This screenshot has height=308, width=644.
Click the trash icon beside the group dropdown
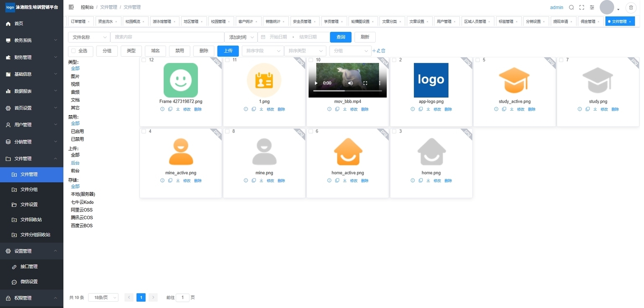[383, 51]
